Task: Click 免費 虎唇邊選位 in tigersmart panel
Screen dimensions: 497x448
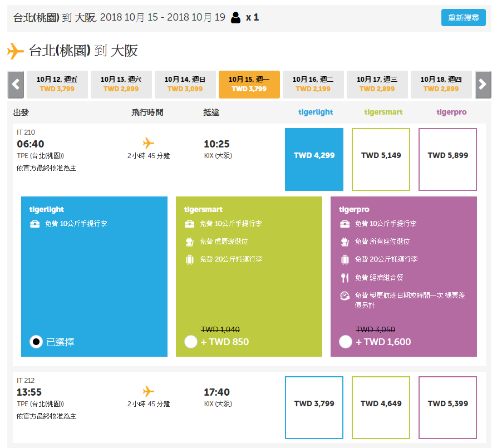Action: pyautogui.click(x=224, y=242)
